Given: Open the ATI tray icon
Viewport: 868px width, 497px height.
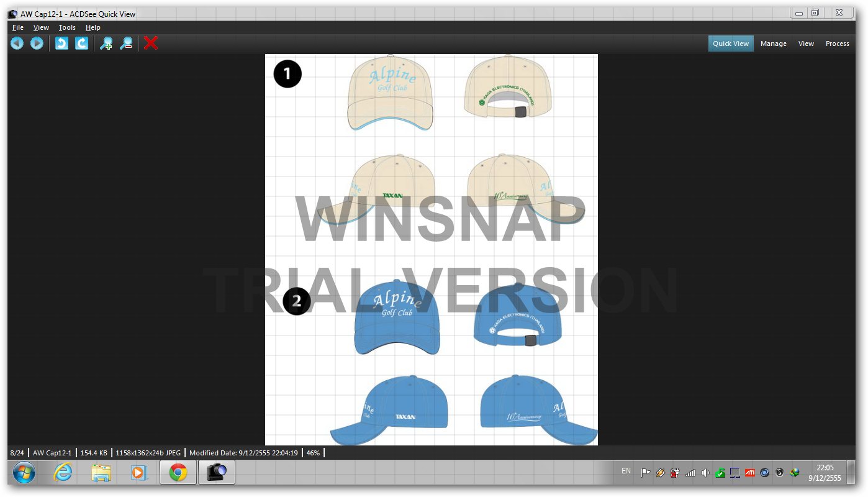Looking at the screenshot, I should 750,473.
